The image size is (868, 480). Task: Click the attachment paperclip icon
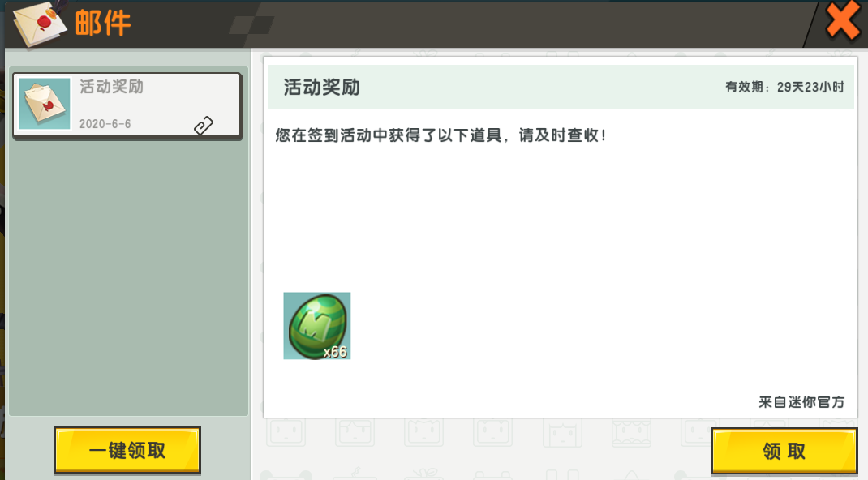point(204,126)
